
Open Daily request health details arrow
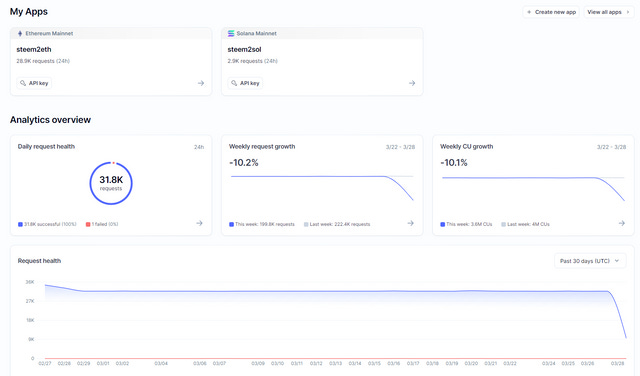(x=199, y=223)
